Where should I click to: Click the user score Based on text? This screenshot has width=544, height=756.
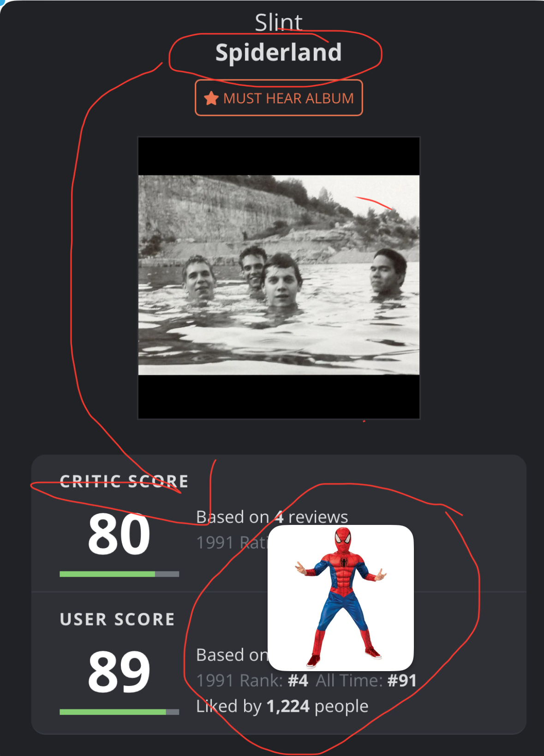pyautogui.click(x=232, y=655)
